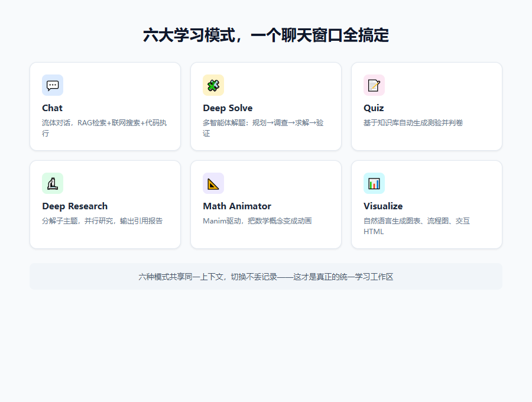Click the Deep Solve title text

[228, 108]
